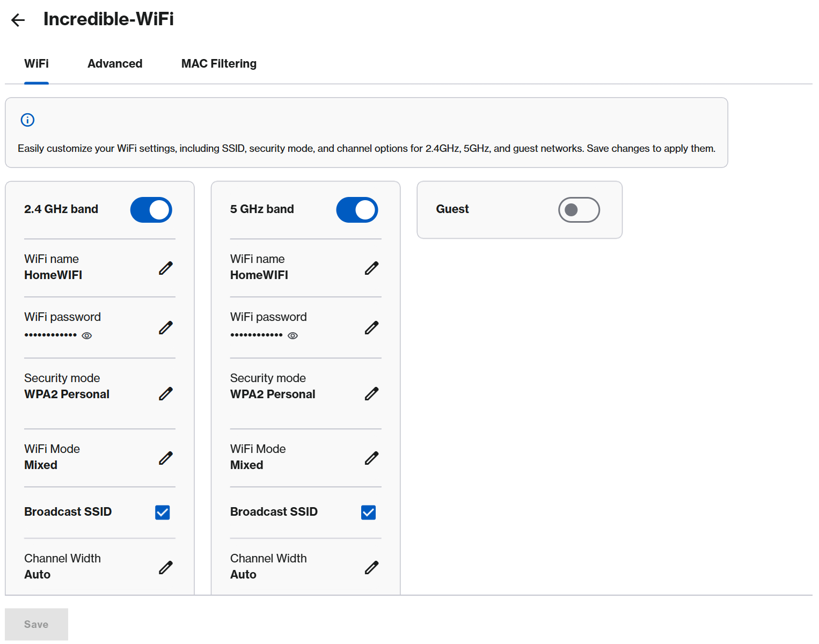Disable the 2.4 GHz band

(151, 210)
